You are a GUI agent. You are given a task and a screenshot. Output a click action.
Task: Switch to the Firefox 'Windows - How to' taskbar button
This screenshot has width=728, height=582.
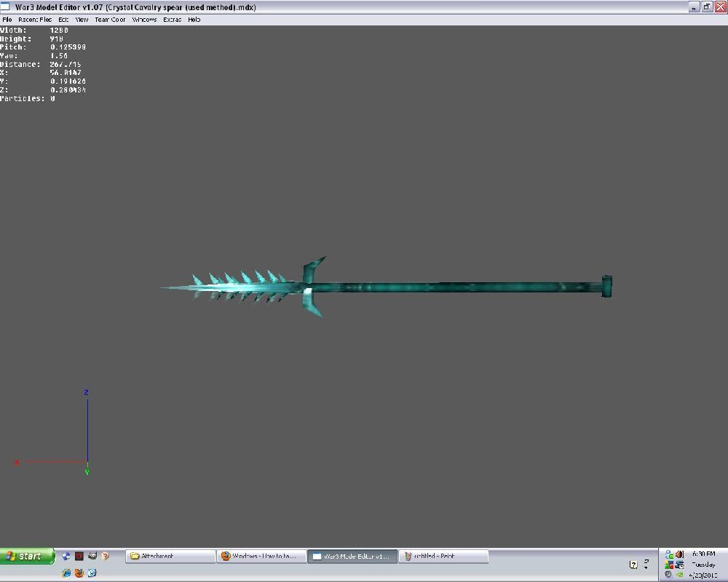[x=261, y=556]
